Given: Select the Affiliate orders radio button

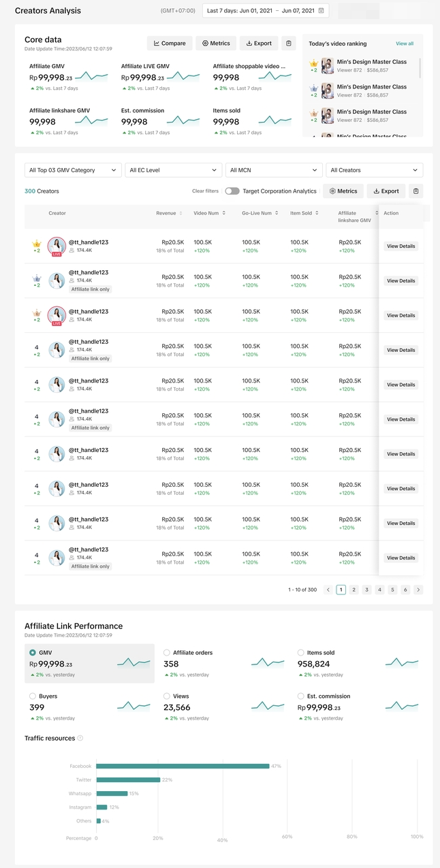Looking at the screenshot, I should 167,653.
